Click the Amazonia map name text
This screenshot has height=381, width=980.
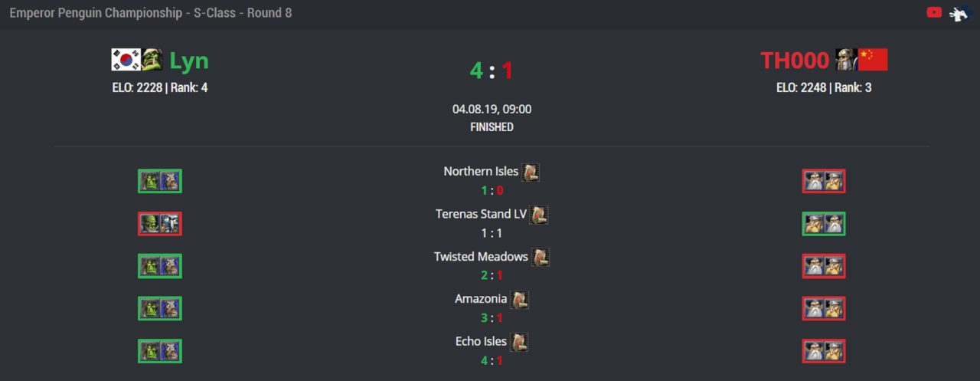coord(481,299)
